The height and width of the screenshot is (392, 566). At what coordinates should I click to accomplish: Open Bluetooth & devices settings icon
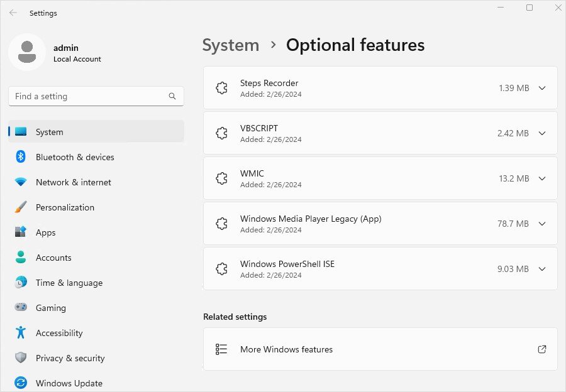(x=19, y=157)
